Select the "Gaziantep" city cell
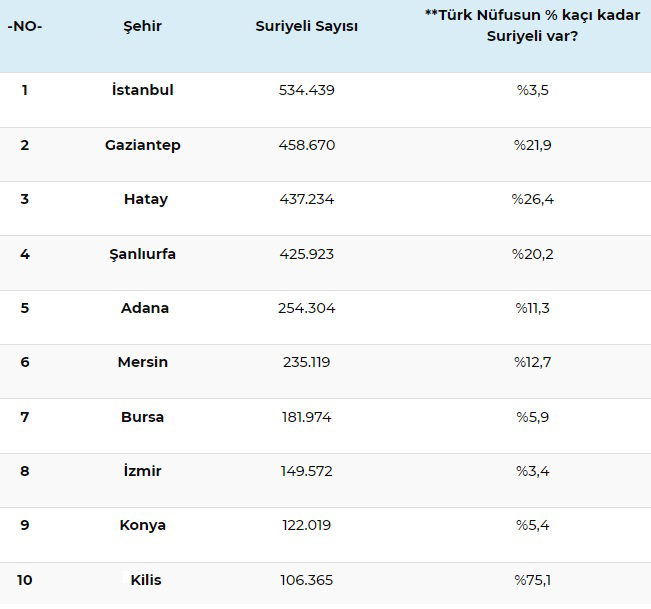Viewport: 651px width, 609px height. coord(142,145)
